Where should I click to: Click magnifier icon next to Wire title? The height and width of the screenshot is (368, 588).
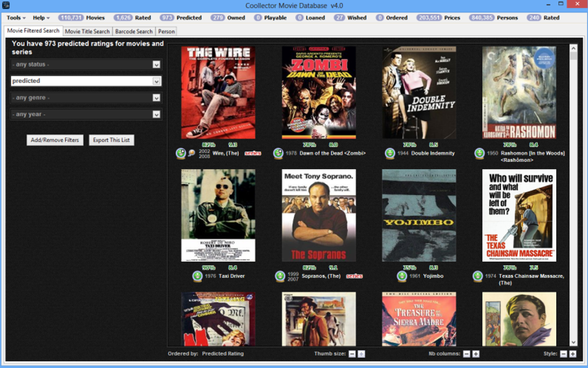click(x=191, y=153)
